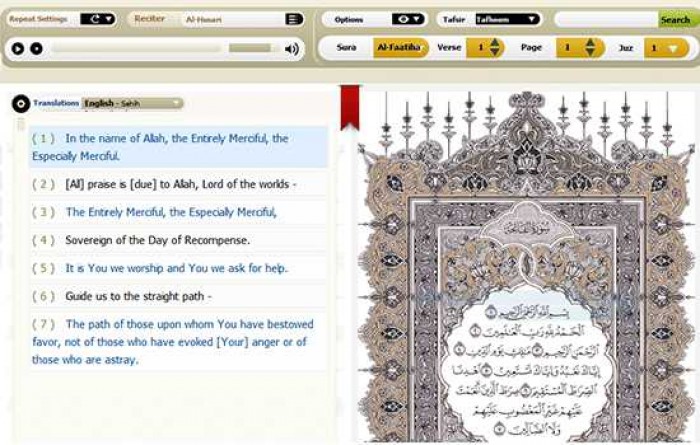Toggle the Translations panel round icon

click(x=21, y=104)
